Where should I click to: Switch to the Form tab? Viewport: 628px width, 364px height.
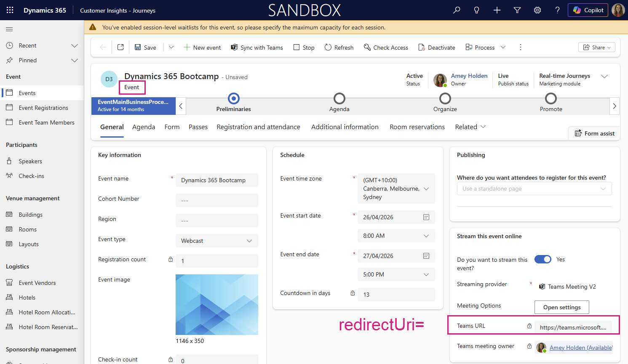click(x=172, y=127)
